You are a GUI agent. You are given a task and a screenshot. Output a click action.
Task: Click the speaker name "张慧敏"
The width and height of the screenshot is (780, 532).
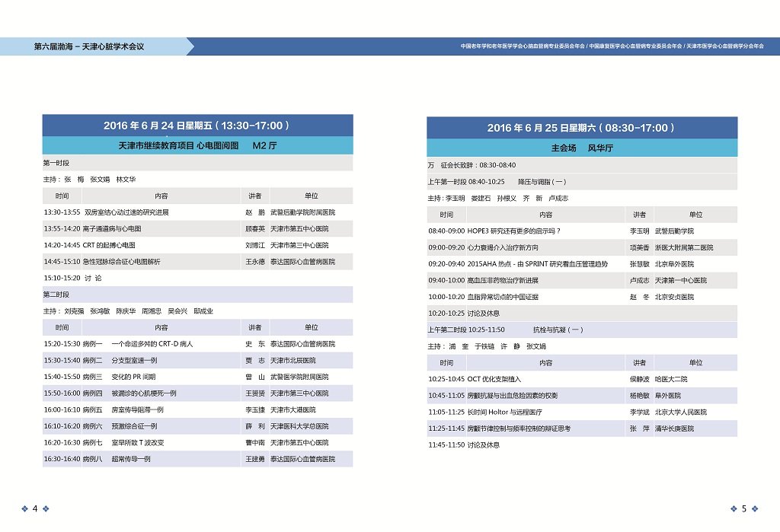click(640, 264)
